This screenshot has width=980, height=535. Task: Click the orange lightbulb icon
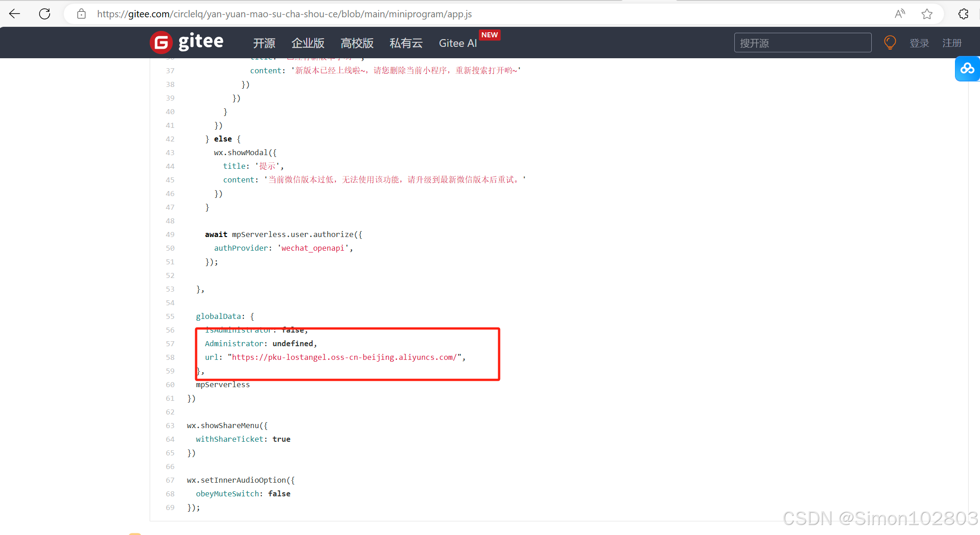889,43
